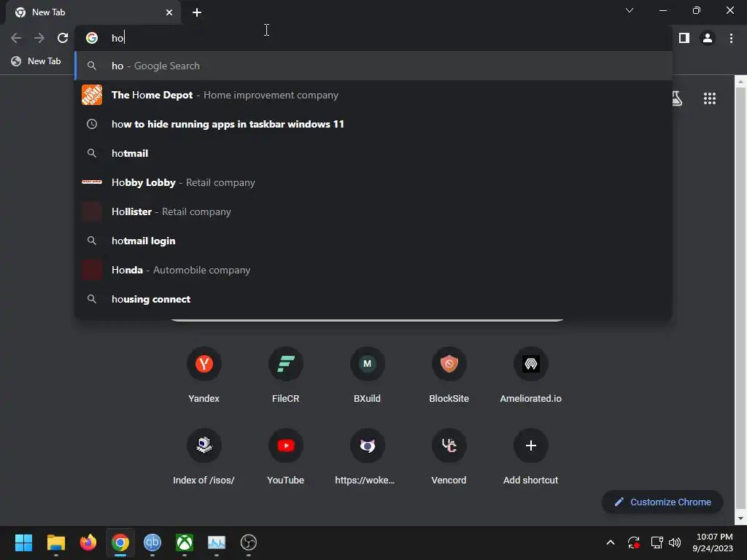Click the page scrollbar down arrow
This screenshot has height=560, width=747.
[x=740, y=518]
